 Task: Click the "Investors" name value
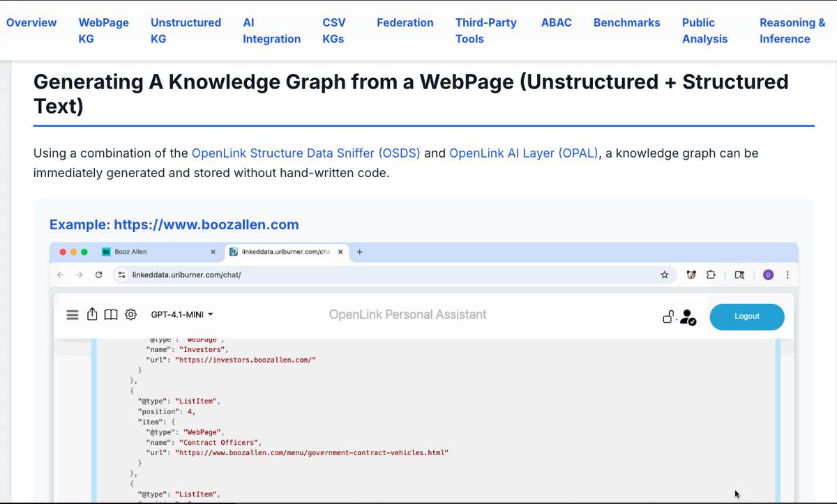pyautogui.click(x=202, y=349)
